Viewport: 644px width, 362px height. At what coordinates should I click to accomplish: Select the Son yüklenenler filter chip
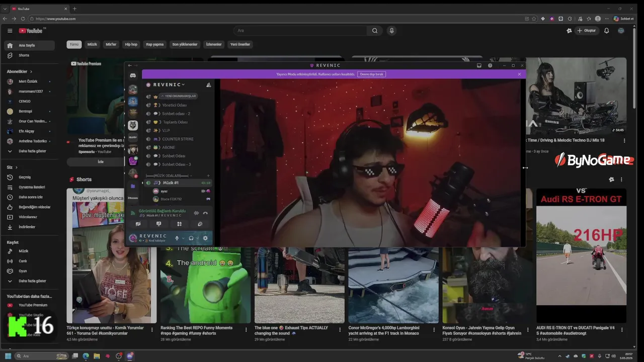pos(185,44)
